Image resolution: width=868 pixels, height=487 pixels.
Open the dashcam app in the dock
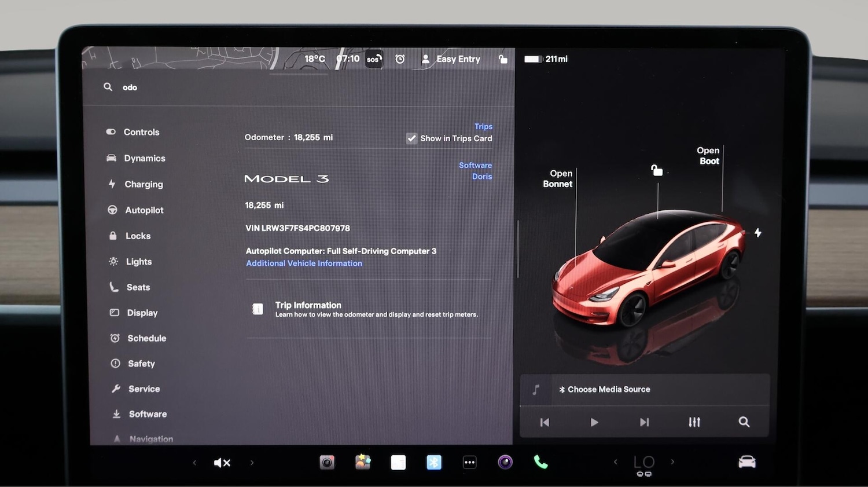click(x=327, y=462)
